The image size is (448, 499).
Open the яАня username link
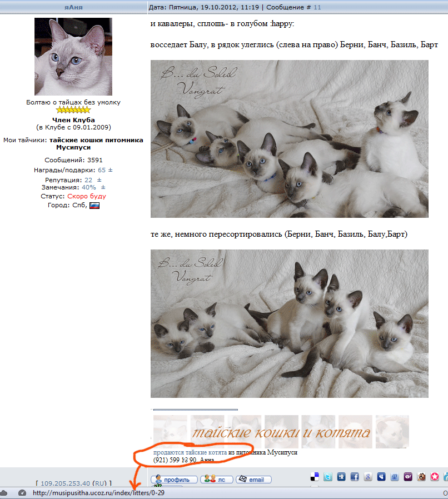pos(73,7)
